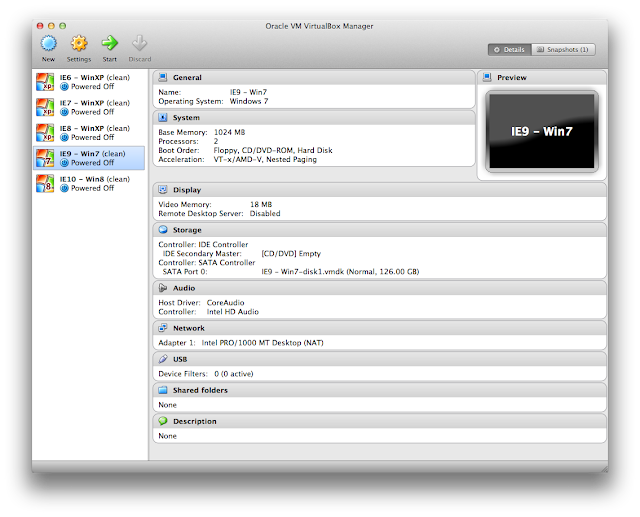Click the Description section bubble icon
Viewport: 640px width, 517px height.
163,421
